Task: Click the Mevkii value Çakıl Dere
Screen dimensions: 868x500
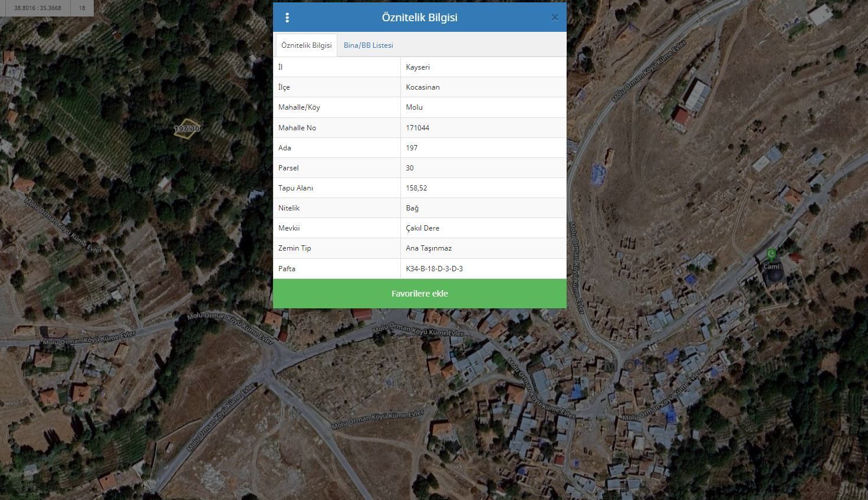Action: [422, 228]
